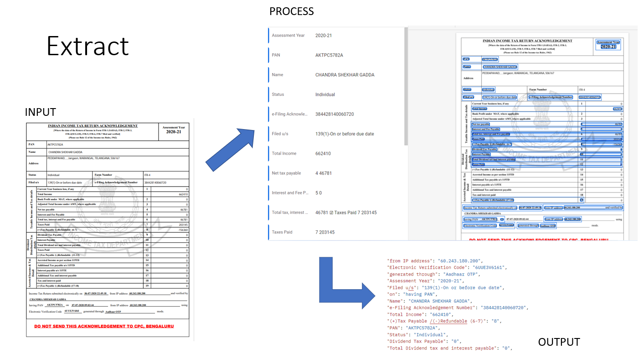This screenshot has width=644, height=359.
Task: Click the 'Dividend Tax Payable' line in the OUTPUT JSON
Action: [x=424, y=341]
